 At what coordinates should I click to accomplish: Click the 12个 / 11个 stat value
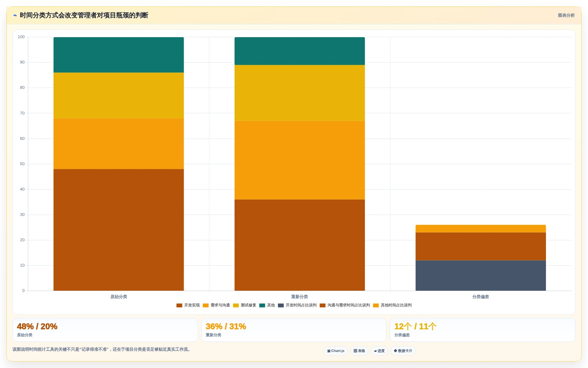point(415,327)
